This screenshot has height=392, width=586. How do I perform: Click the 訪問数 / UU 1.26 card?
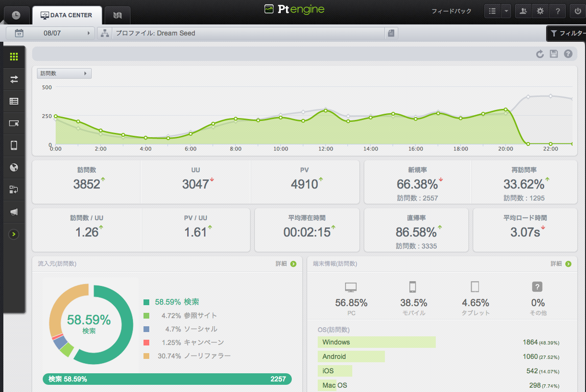pos(87,230)
